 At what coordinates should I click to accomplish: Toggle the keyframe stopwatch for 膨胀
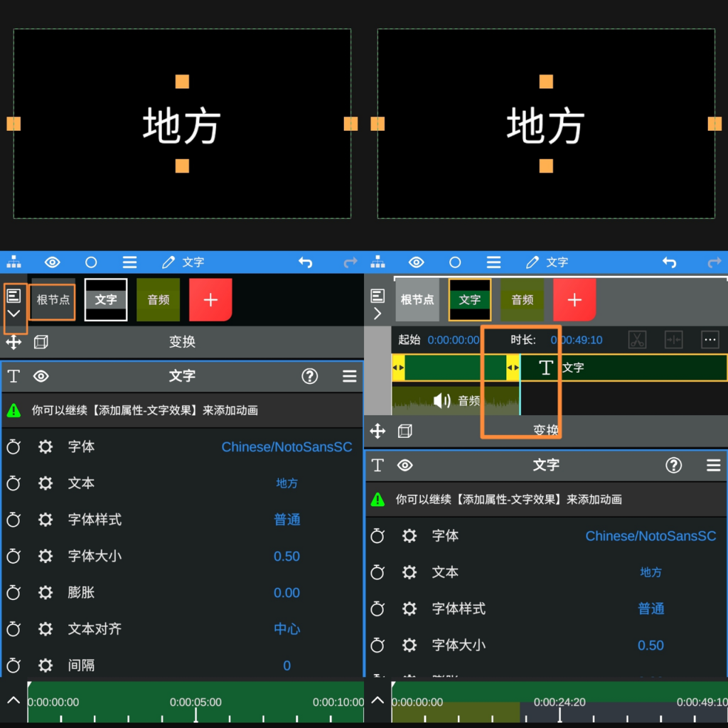pos(14,593)
